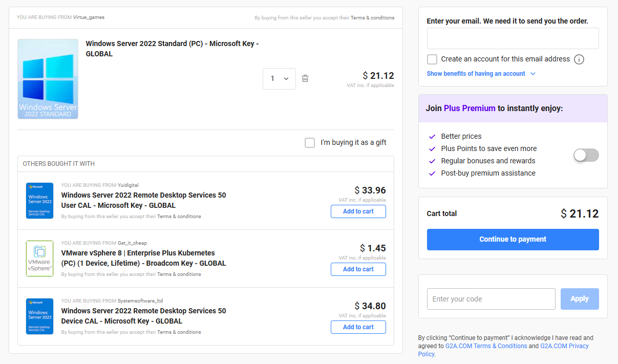The image size is (618, 364).
Task: Enable the Plus Premium toggle switch
Action: click(x=586, y=155)
